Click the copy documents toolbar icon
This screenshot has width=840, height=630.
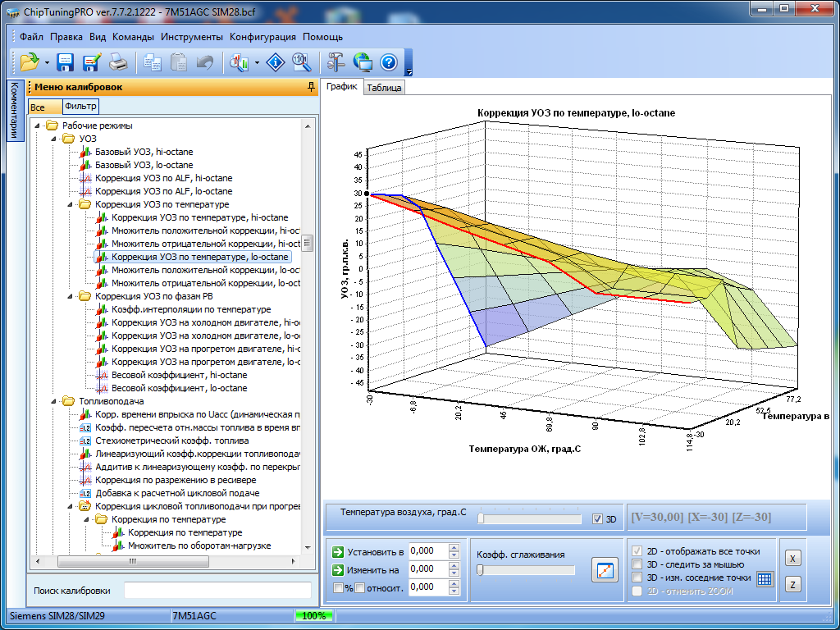[x=153, y=62]
